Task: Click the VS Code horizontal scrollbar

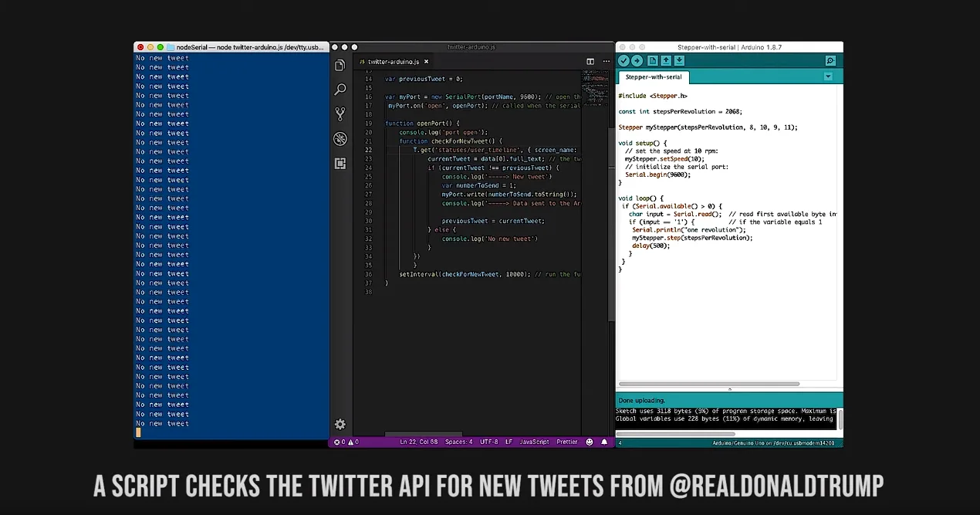Action: pyautogui.click(x=423, y=434)
